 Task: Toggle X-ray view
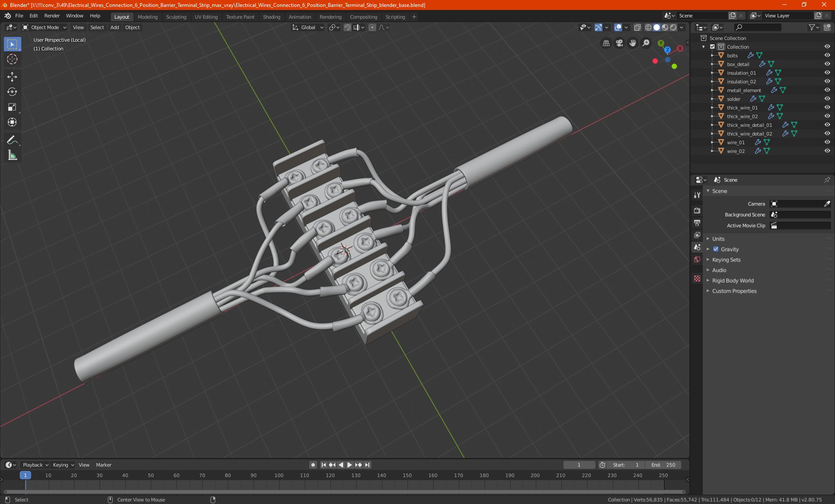637,27
